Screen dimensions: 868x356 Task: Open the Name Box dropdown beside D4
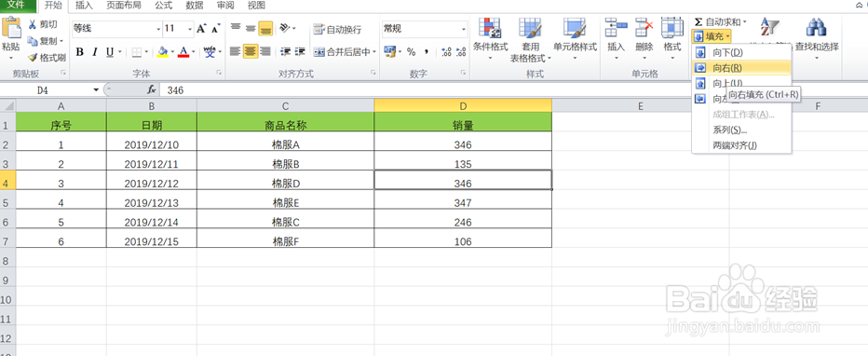[96, 89]
